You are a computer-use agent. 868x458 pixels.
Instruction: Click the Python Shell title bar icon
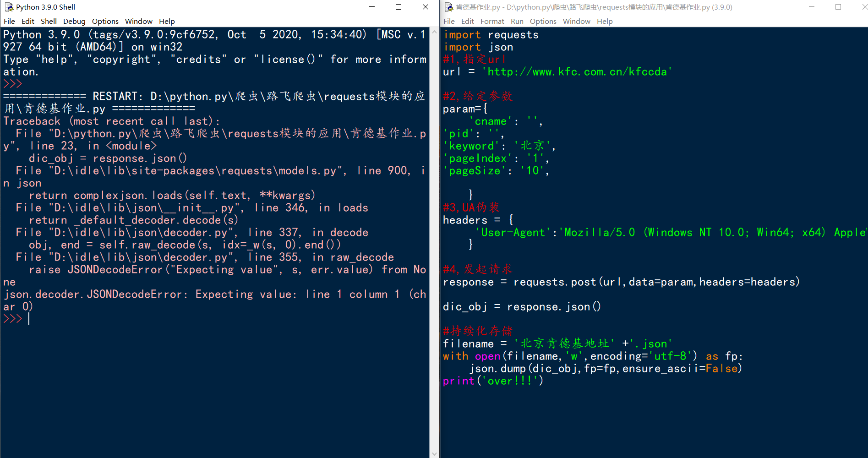coord(9,7)
